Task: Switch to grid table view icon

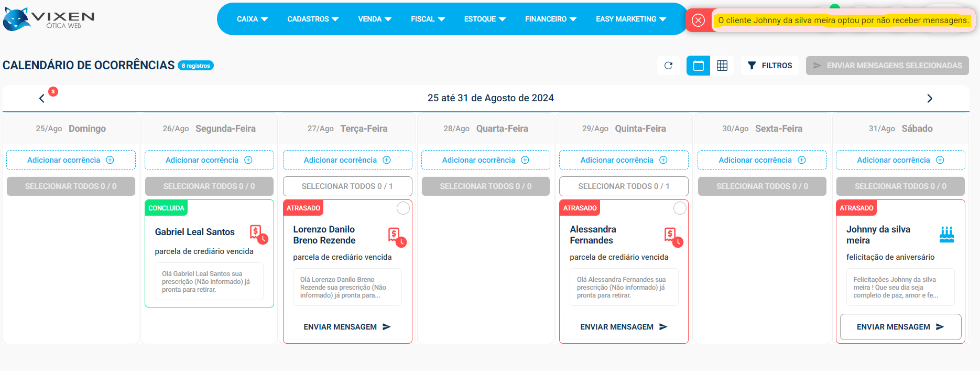Action: [722, 66]
